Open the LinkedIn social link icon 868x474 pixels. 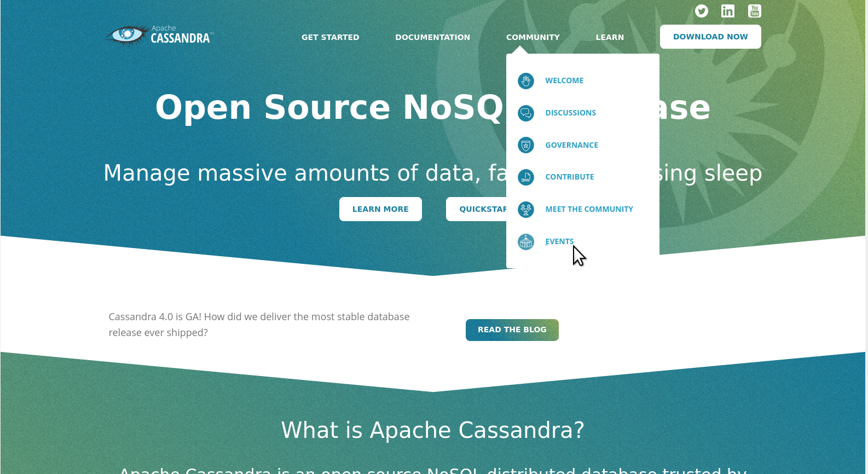[x=728, y=11]
